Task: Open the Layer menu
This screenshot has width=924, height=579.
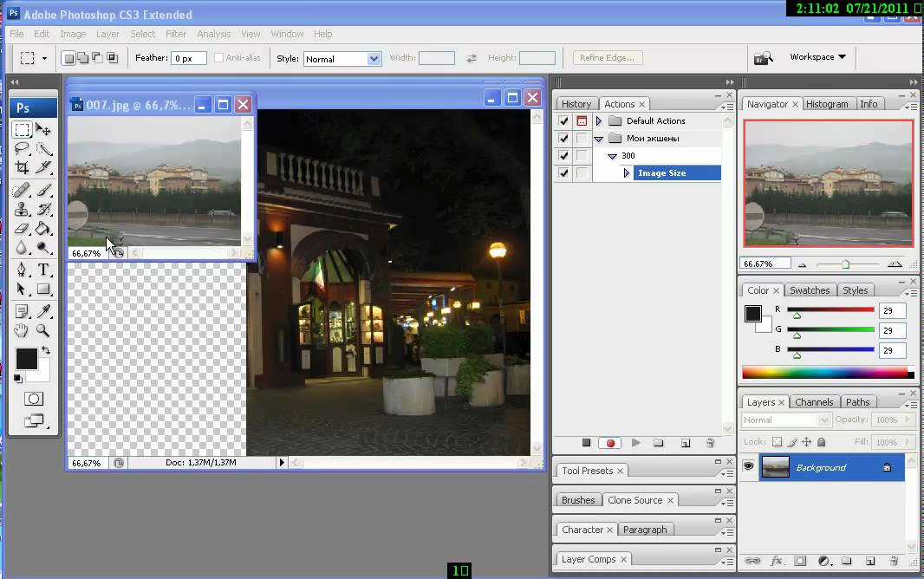Action: 107,34
